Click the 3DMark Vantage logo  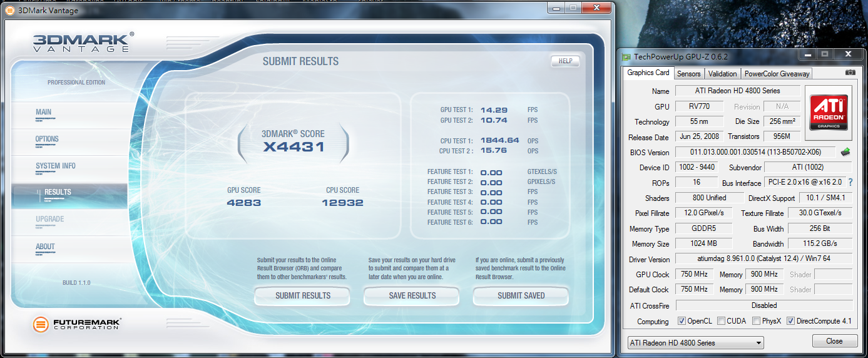coord(83,43)
